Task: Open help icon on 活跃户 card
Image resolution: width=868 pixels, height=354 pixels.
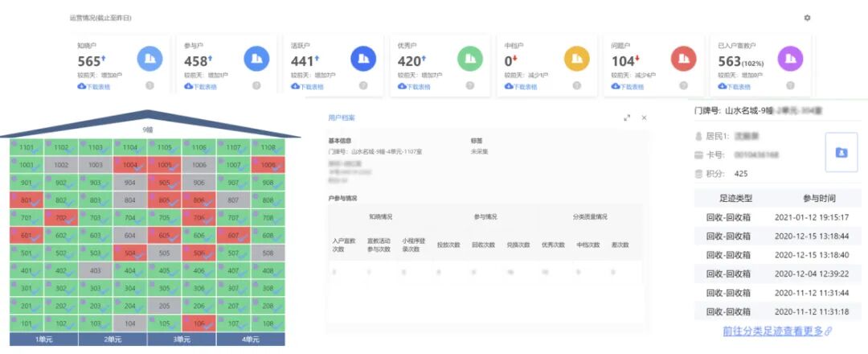Action: click(x=363, y=85)
